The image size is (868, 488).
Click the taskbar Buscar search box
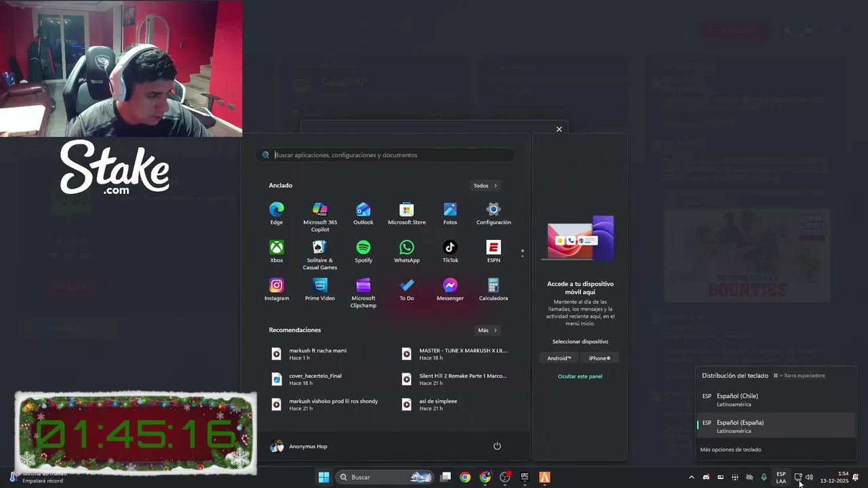tap(385, 477)
